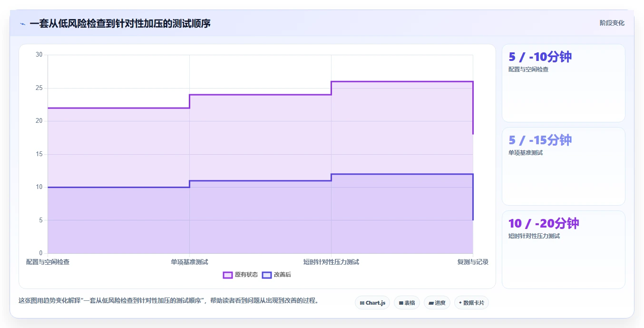Click the y-axis value 25
Image resolution: width=644 pixels, height=328 pixels.
[39, 88]
